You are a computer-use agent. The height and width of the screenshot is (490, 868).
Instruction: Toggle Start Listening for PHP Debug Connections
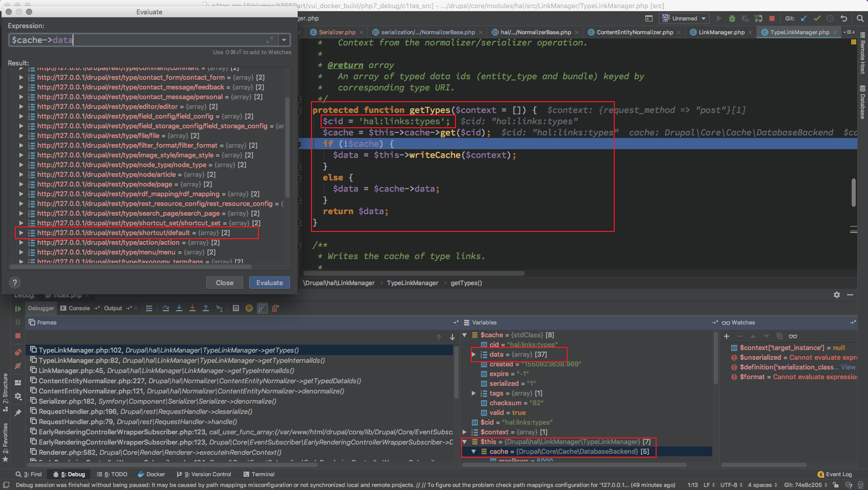coord(758,18)
